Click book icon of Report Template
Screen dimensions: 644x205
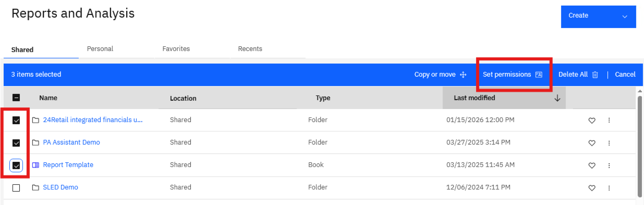36,165
